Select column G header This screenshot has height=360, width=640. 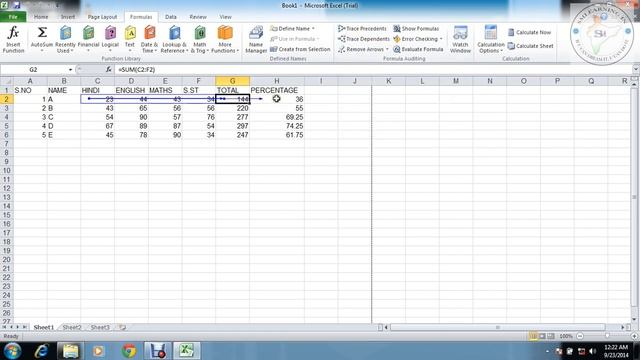point(233,81)
